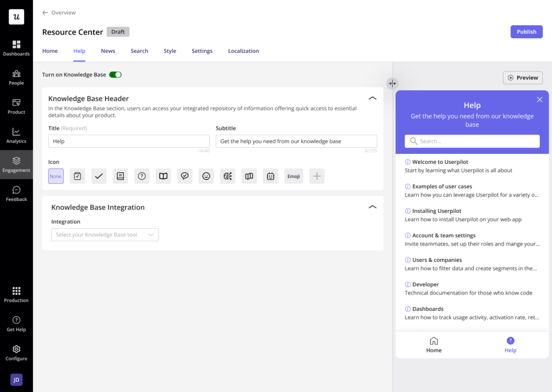Open Analytics from the sidebar
The width and height of the screenshot is (552, 392).
[x=16, y=135]
